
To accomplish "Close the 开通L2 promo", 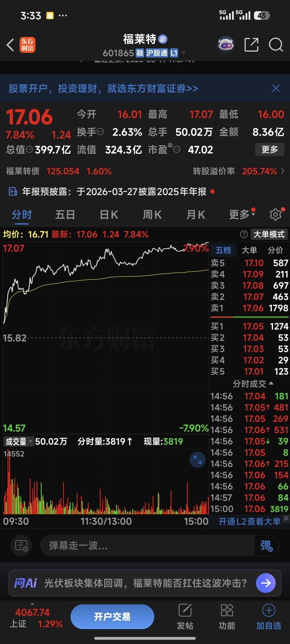I will [286, 518].
